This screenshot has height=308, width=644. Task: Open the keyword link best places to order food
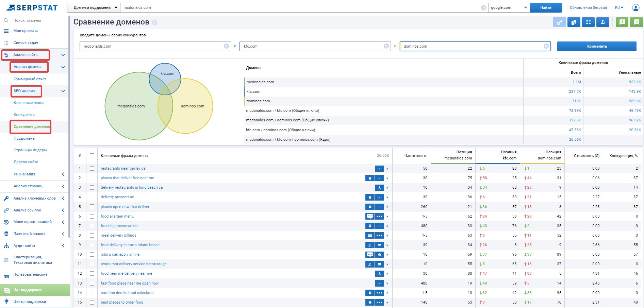(122, 302)
